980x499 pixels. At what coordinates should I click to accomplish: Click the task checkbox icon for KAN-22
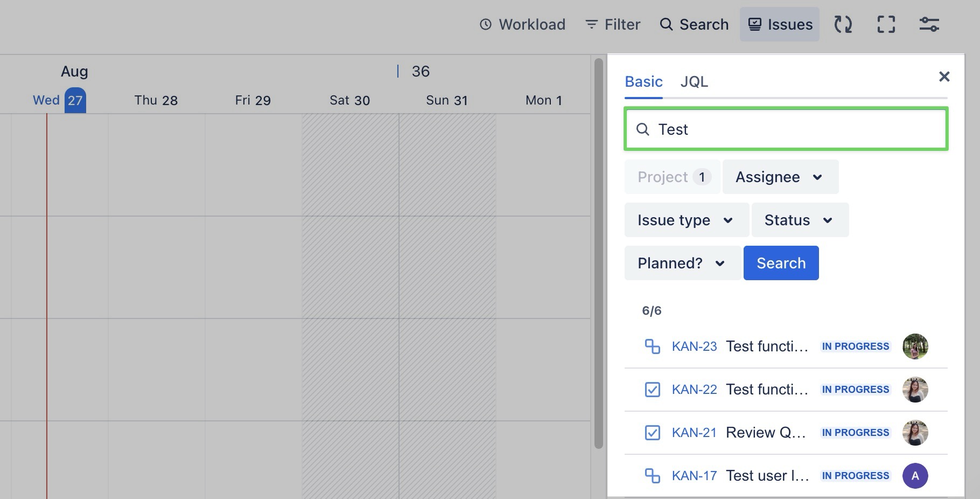[x=652, y=390]
